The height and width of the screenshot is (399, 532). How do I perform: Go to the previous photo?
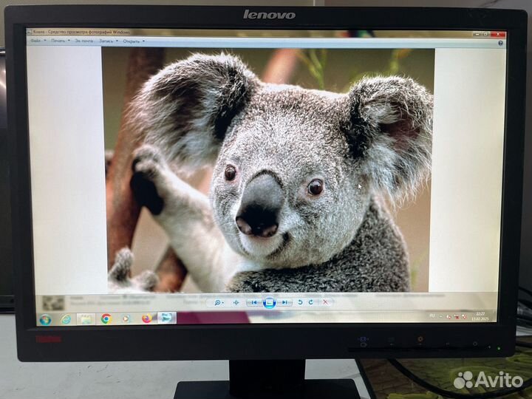[x=253, y=302]
